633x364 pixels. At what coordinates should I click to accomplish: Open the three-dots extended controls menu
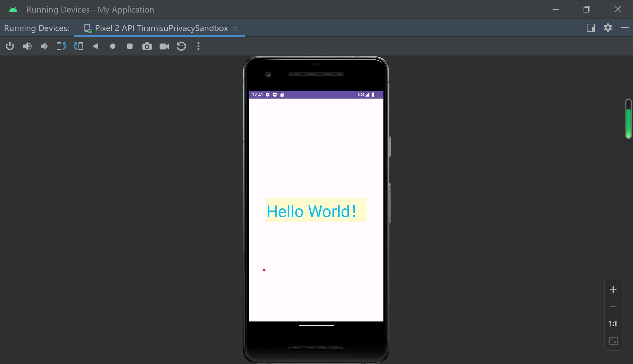pos(198,46)
